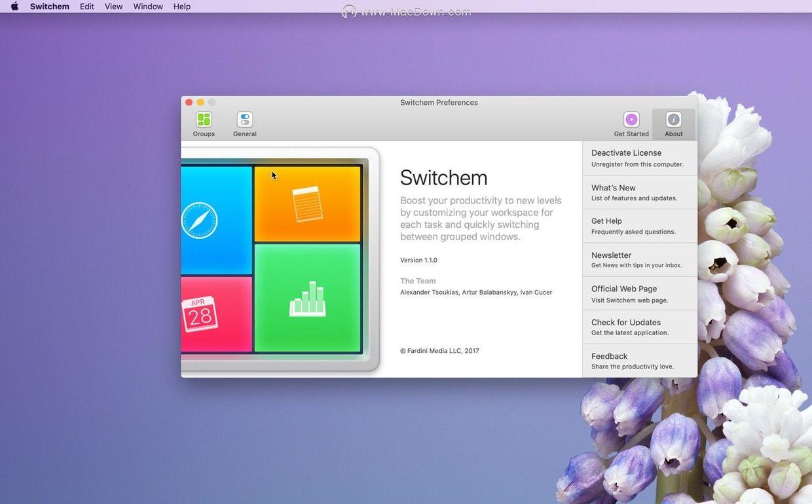The image size is (812, 504).
Task: Click Check for Updates
Action: tap(640, 327)
